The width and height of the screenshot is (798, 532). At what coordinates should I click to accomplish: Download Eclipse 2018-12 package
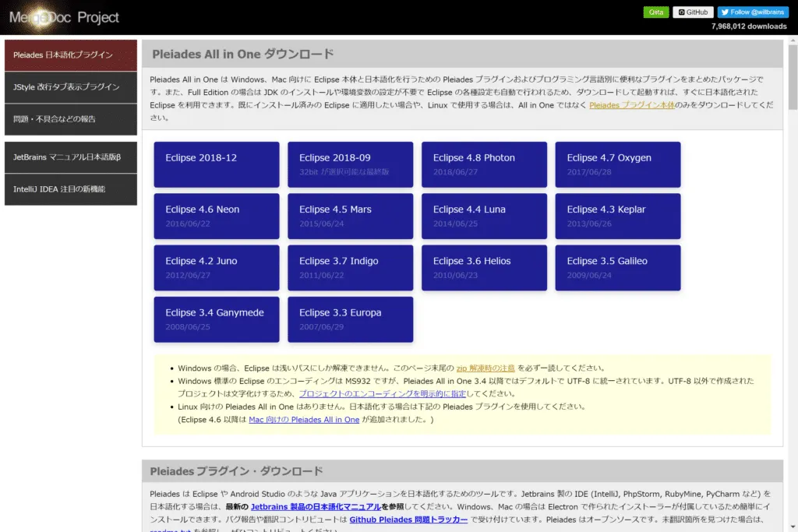(x=217, y=164)
